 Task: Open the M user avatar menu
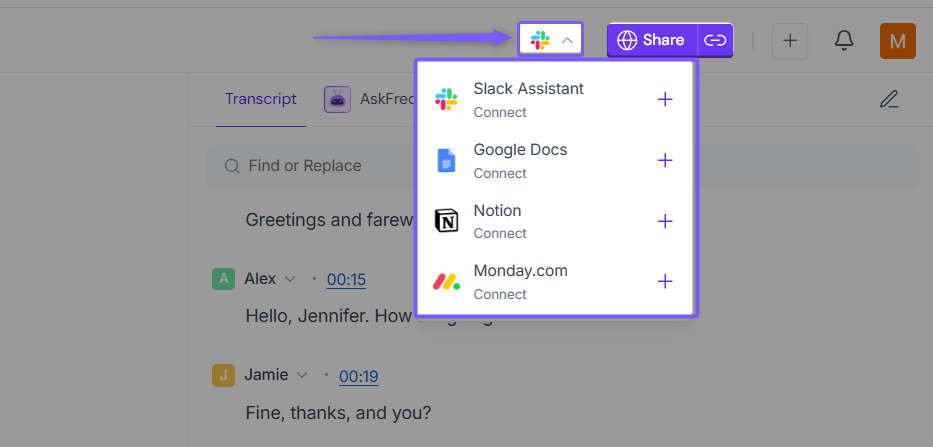897,41
